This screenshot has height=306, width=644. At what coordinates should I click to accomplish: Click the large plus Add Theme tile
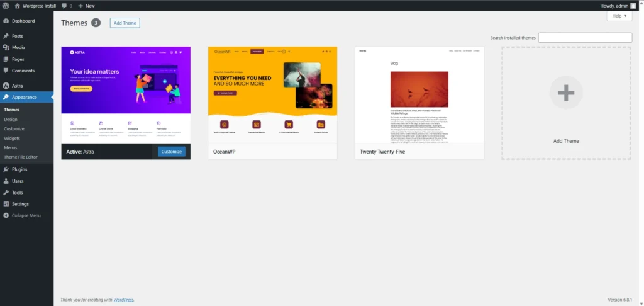click(x=566, y=94)
